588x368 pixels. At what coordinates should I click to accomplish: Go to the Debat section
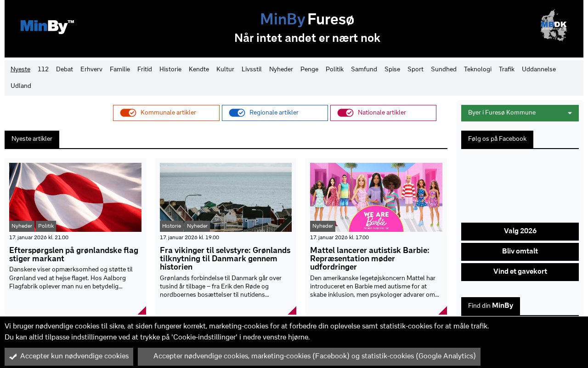point(64,69)
